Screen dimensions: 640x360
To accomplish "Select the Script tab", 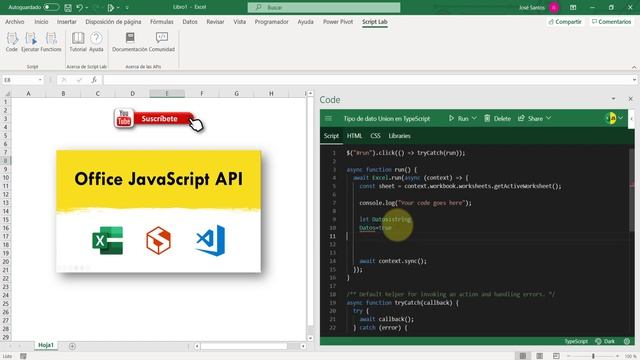I will tap(331, 136).
